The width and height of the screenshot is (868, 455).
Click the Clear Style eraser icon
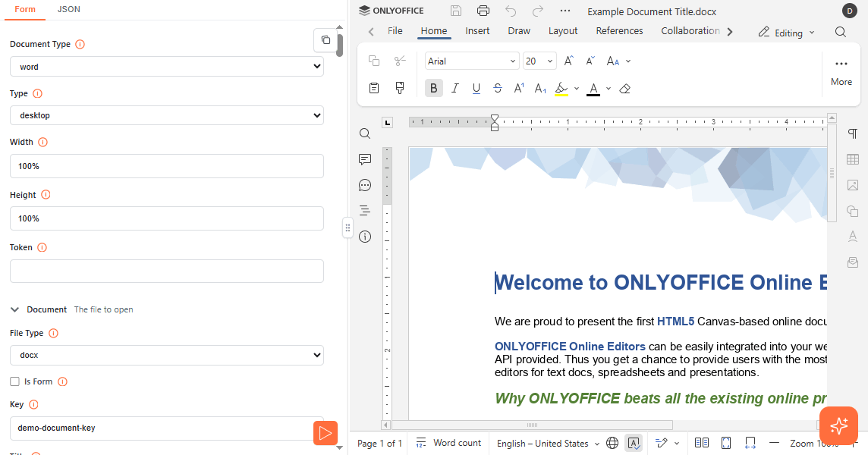click(625, 89)
